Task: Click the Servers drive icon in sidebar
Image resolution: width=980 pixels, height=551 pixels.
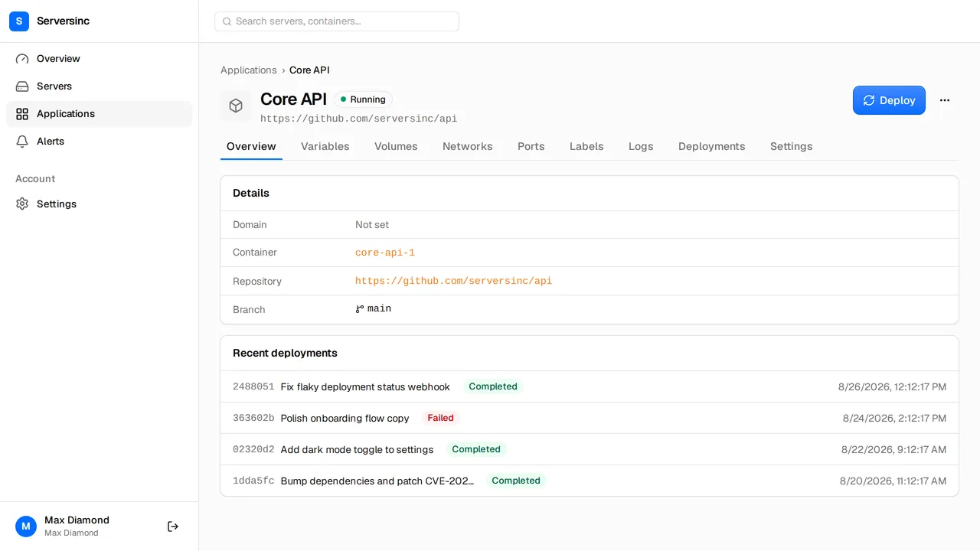Action: [x=22, y=86]
